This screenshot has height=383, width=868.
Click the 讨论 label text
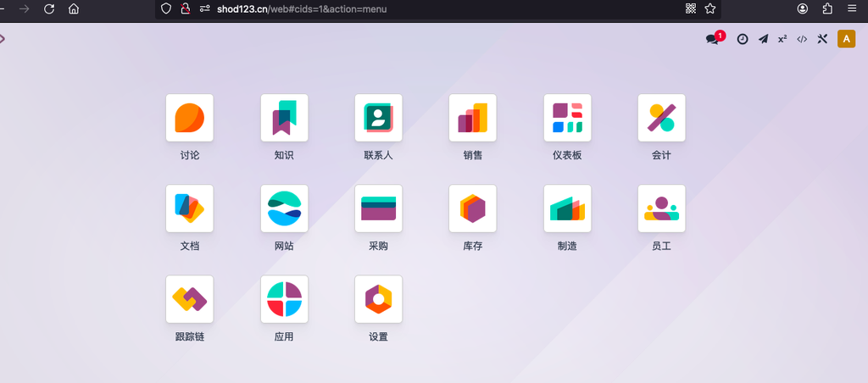(189, 156)
